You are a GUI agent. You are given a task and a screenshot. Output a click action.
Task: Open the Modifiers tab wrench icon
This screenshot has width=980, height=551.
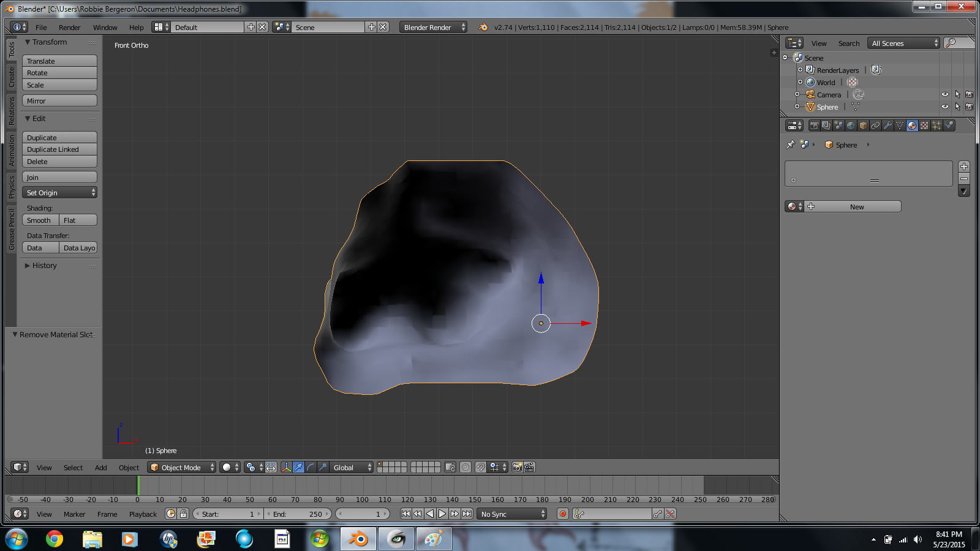[x=888, y=126]
